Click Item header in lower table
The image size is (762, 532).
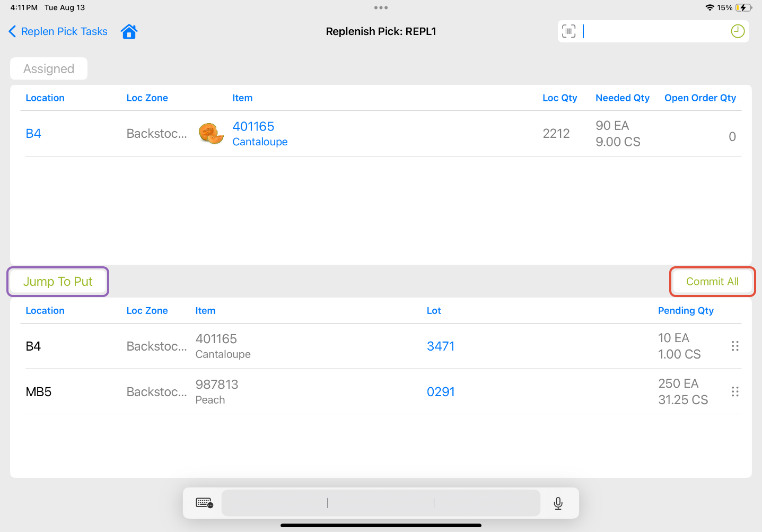[205, 311]
